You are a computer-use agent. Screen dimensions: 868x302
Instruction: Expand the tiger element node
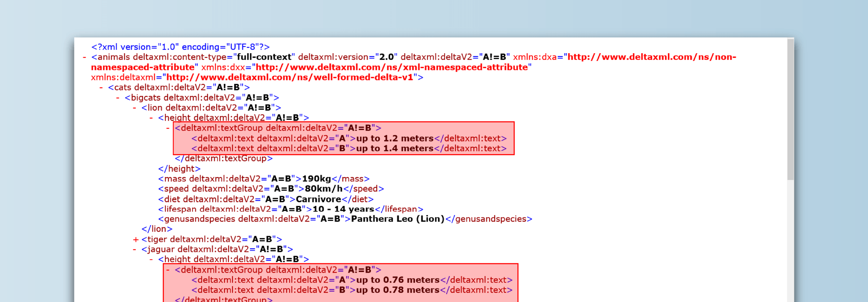click(x=135, y=240)
